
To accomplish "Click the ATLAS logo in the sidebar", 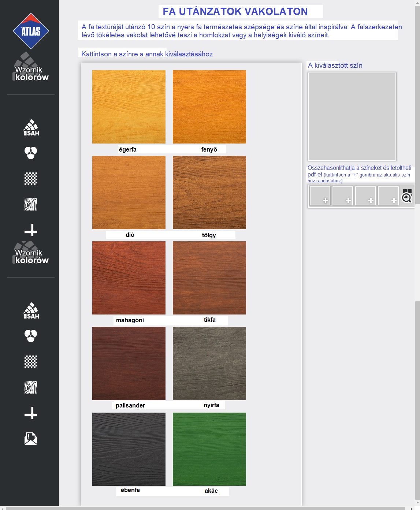I will coord(31,31).
